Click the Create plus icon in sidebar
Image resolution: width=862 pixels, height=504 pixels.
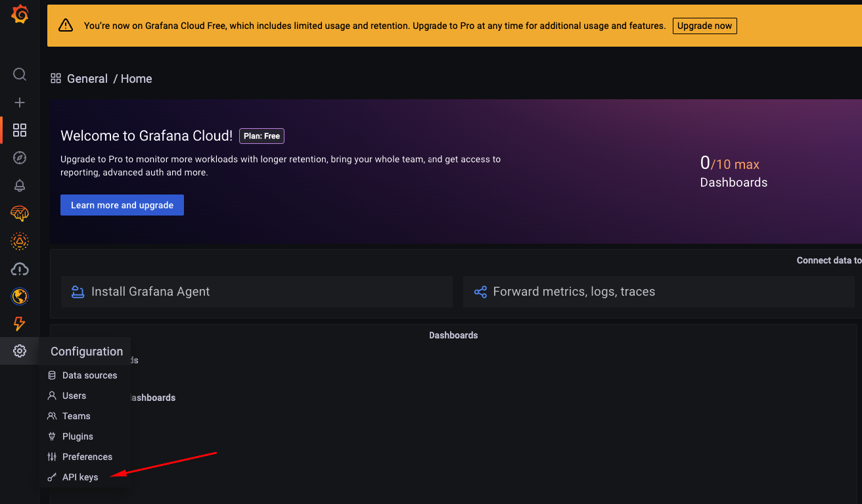click(20, 103)
